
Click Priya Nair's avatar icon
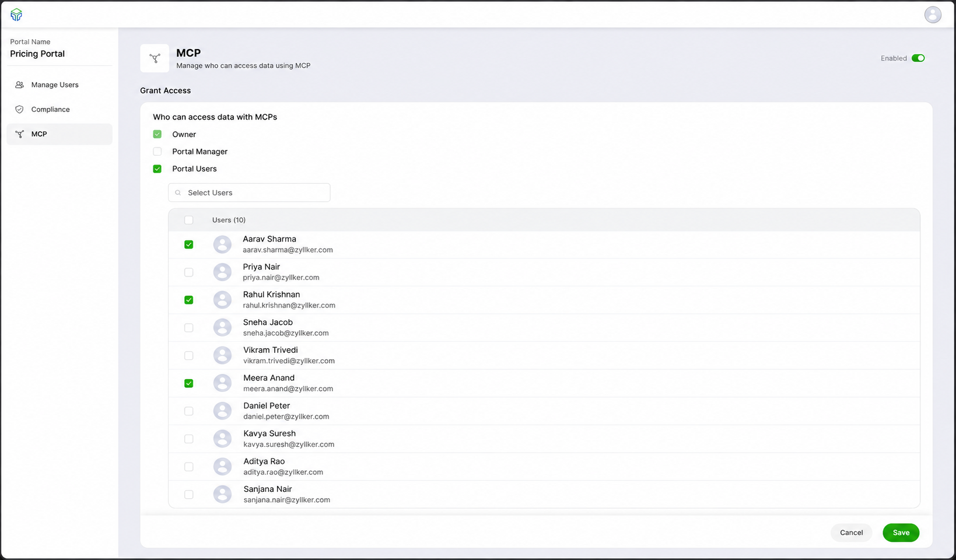pos(222,272)
